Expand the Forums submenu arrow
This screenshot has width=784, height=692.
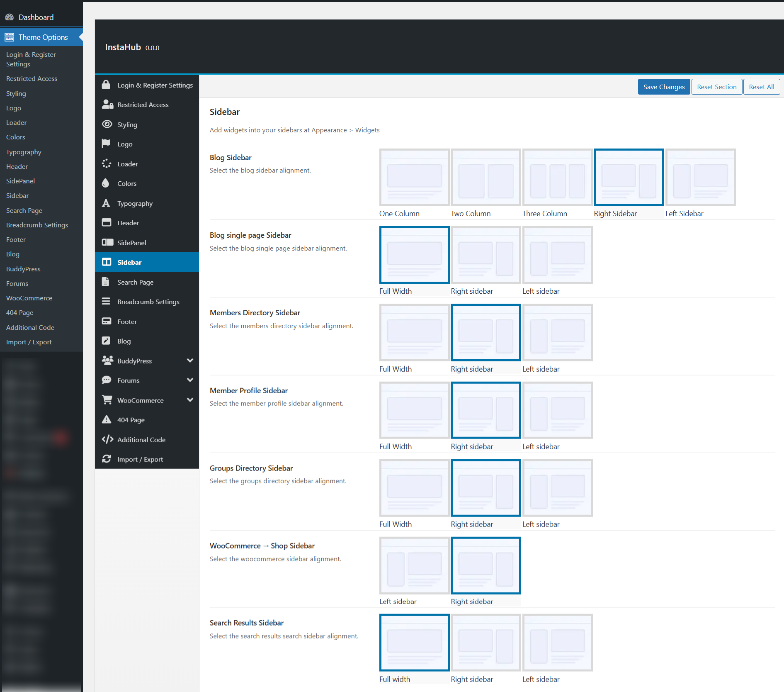point(190,380)
